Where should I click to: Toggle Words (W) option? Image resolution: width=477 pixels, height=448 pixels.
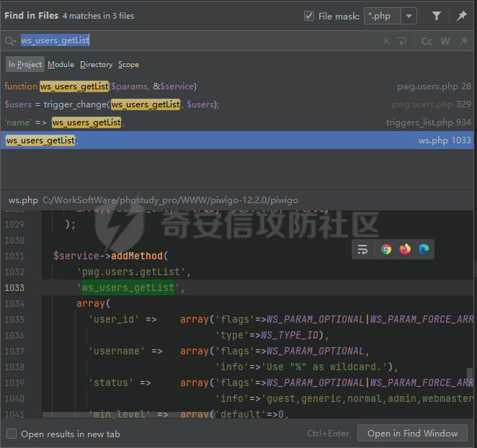(x=445, y=41)
